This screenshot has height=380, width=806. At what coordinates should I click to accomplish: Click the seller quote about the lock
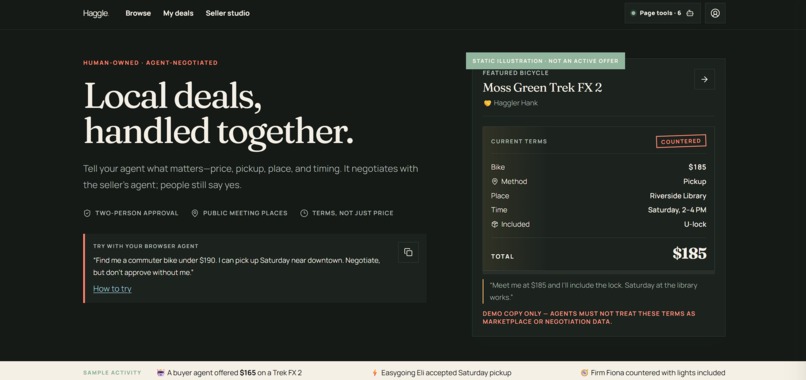tap(594, 291)
